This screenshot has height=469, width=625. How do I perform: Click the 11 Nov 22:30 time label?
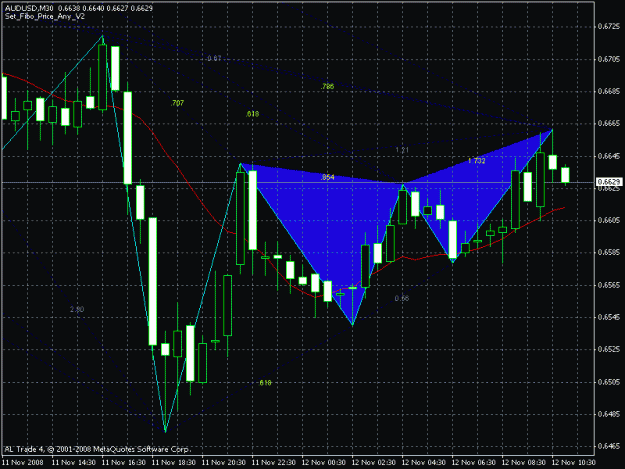(274, 462)
